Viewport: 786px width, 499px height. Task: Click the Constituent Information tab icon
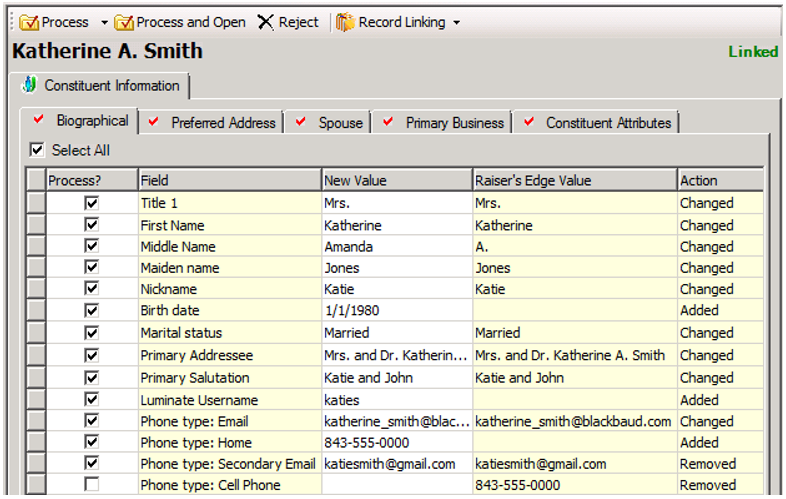tap(29, 86)
